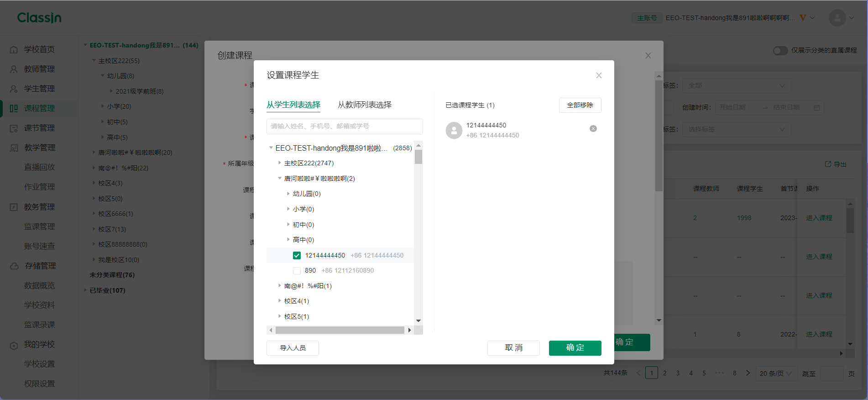Click the student tree horizontal scrollbar thumb

[340, 330]
